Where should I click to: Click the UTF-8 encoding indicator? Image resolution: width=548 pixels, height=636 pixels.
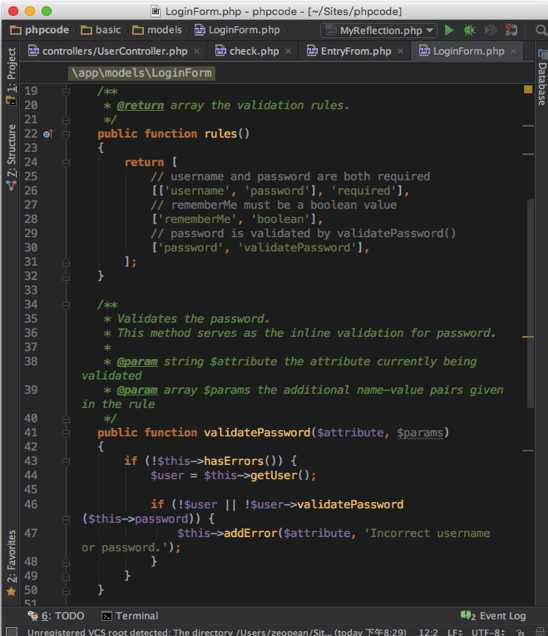(x=488, y=632)
